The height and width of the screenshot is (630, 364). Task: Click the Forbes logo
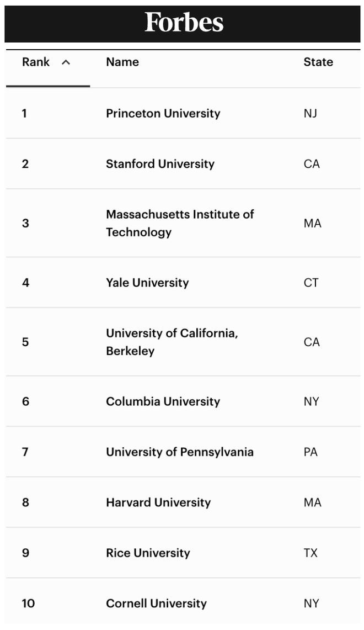tap(184, 23)
